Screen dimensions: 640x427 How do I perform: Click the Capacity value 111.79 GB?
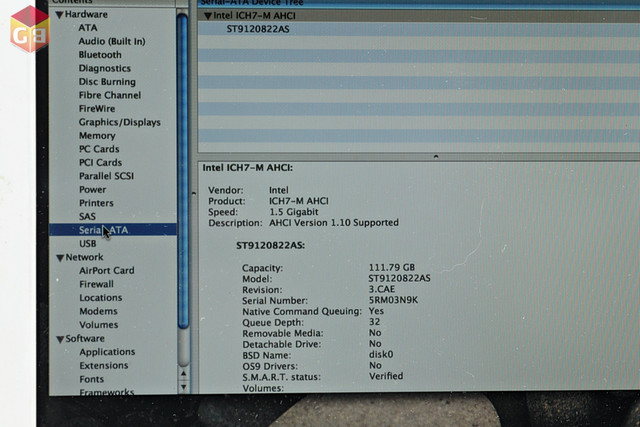point(392,267)
